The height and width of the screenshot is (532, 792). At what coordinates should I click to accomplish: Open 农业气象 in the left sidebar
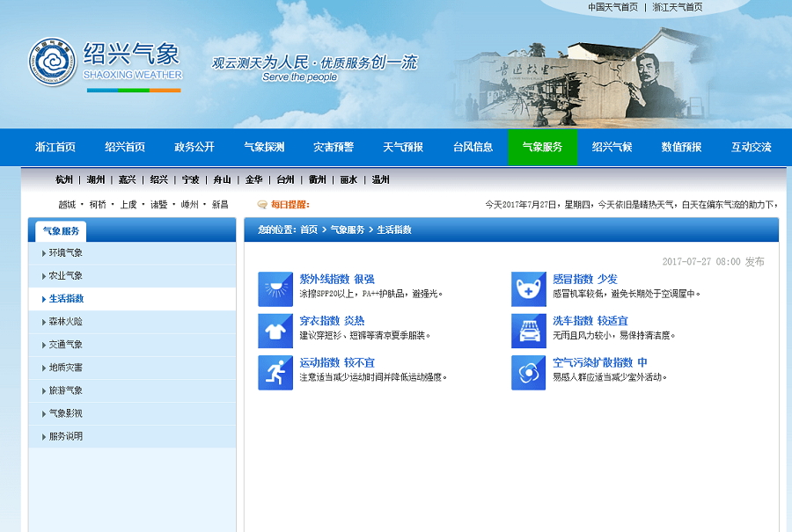pyautogui.click(x=65, y=276)
